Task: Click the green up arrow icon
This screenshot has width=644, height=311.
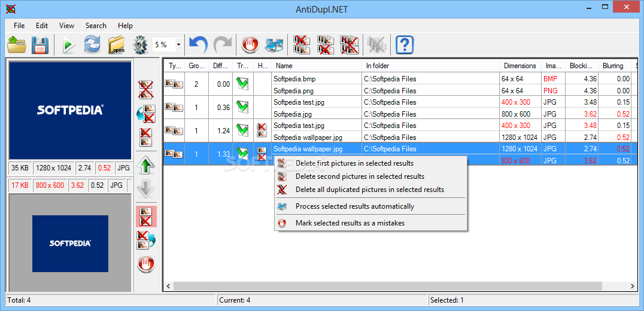Action: (x=146, y=165)
